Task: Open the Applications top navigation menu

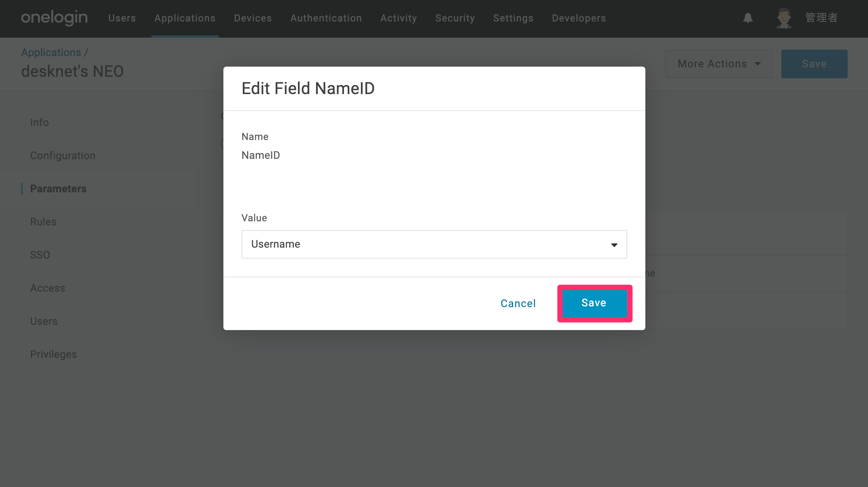Action: pos(185,18)
